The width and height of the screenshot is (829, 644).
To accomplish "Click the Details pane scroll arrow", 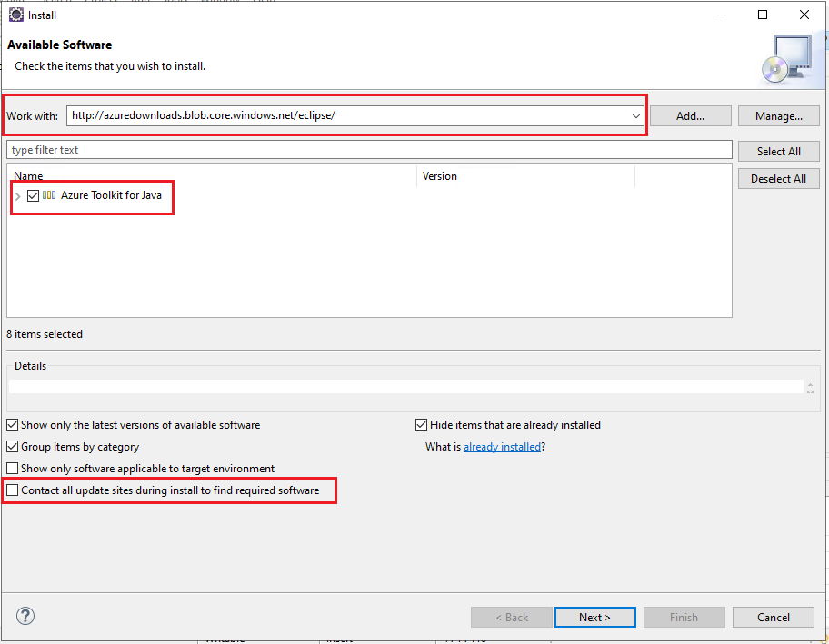I will coord(810,386).
